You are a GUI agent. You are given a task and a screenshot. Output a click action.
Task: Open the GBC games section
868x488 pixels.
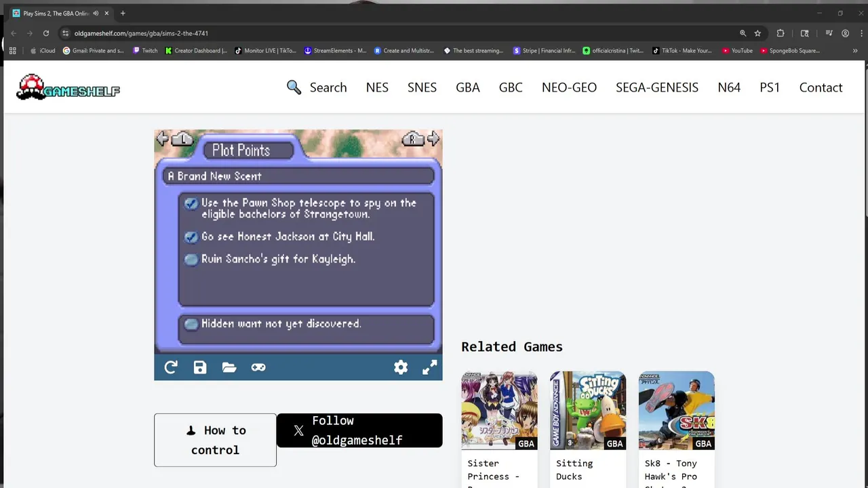pyautogui.click(x=511, y=87)
